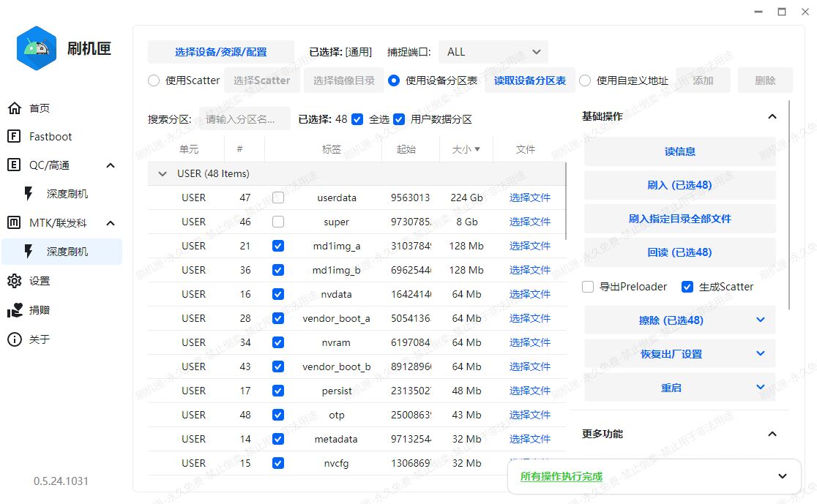Click the 读取设备分区表 button

click(x=529, y=80)
